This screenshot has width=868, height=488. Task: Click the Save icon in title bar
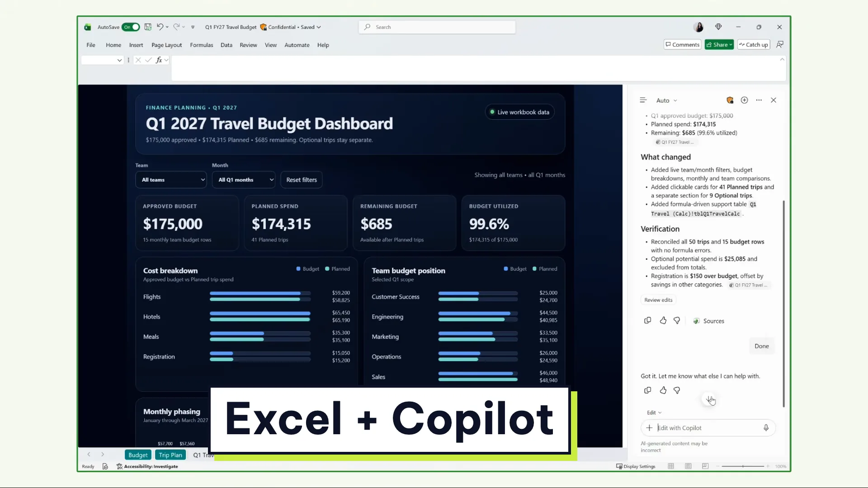pyautogui.click(x=148, y=27)
